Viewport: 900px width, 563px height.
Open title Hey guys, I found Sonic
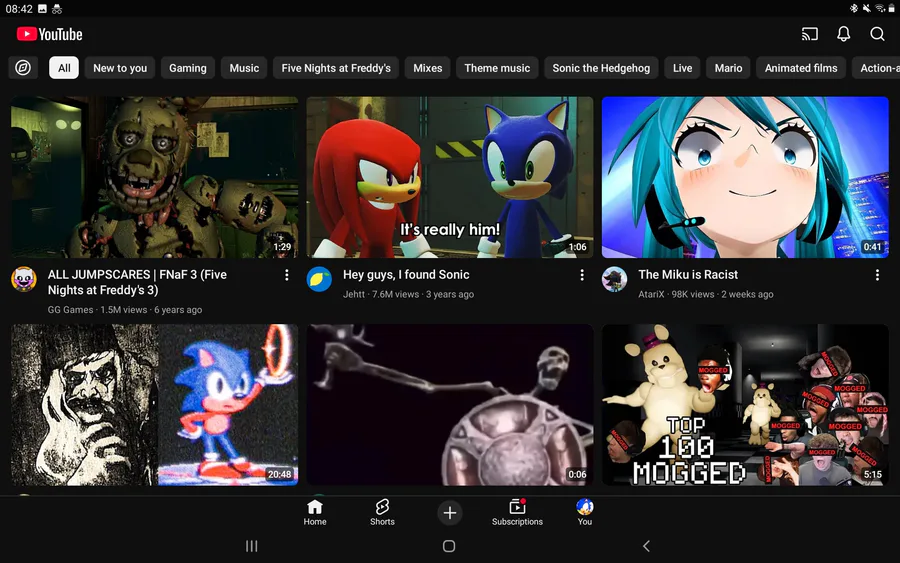coord(406,275)
